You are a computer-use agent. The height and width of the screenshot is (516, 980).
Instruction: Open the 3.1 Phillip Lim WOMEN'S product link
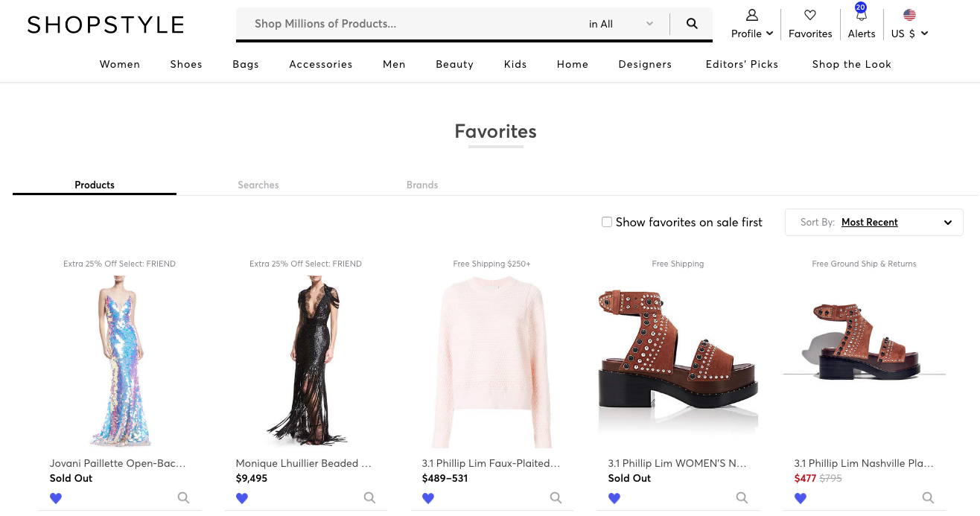tap(677, 463)
